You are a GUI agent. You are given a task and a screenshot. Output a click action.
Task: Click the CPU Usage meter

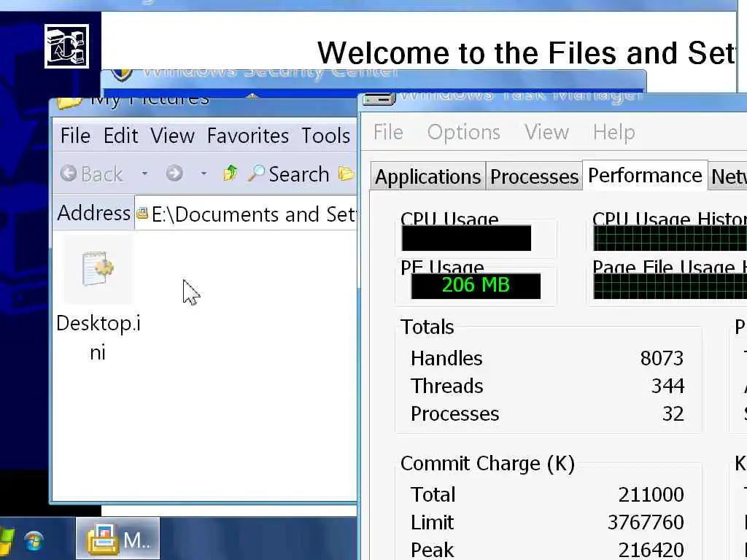point(466,238)
